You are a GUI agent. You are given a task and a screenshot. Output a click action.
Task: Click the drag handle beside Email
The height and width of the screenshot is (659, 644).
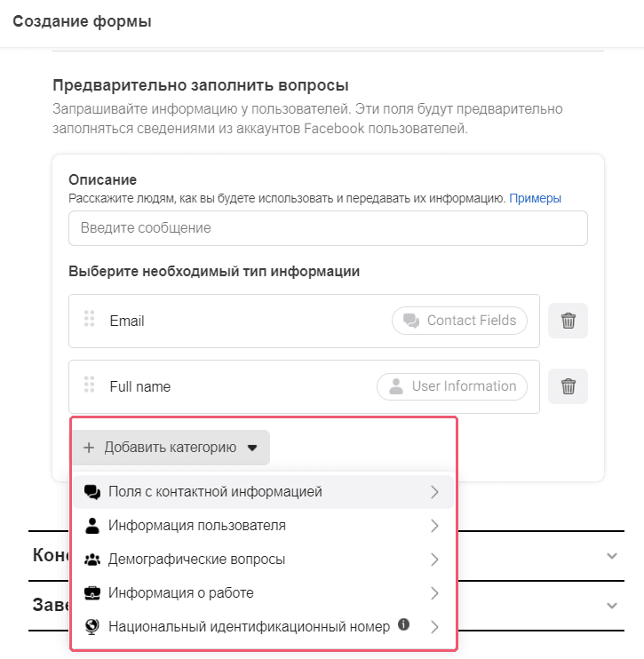(x=89, y=319)
